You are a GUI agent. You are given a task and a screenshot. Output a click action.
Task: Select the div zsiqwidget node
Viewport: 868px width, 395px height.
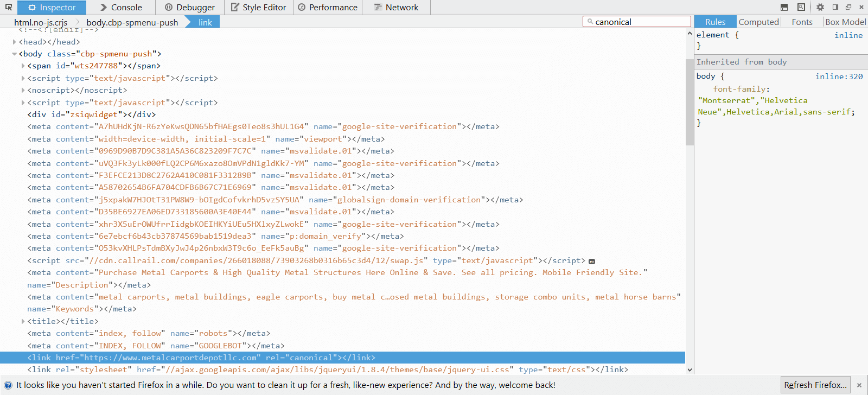coord(92,114)
